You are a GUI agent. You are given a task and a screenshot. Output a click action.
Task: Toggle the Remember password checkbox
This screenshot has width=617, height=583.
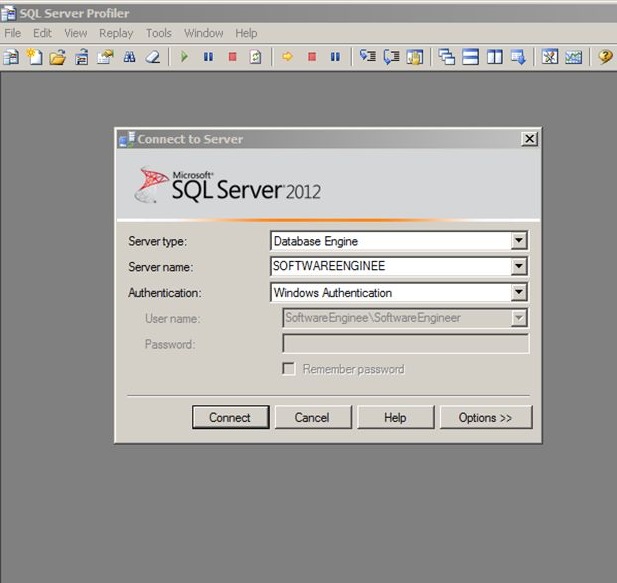coord(288,369)
